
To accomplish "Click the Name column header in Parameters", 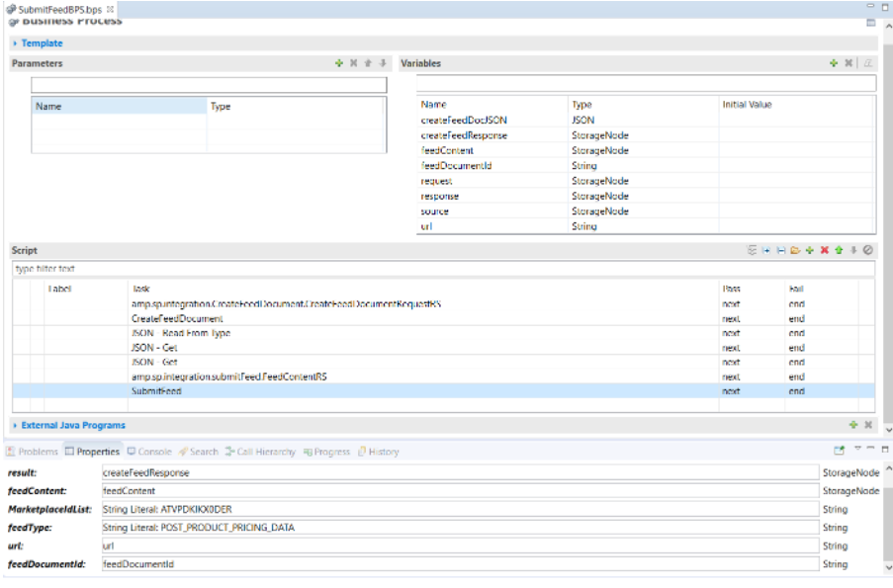I will coord(120,106).
